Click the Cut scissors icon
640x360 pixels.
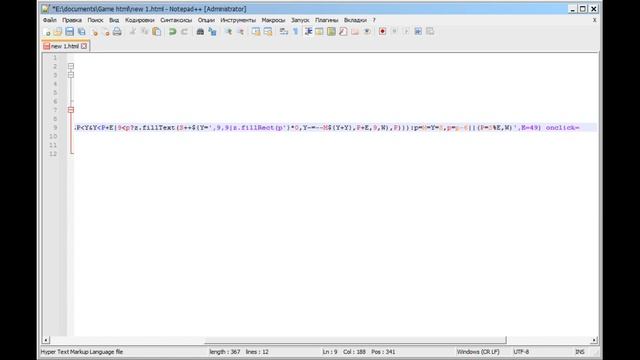pos(133,31)
